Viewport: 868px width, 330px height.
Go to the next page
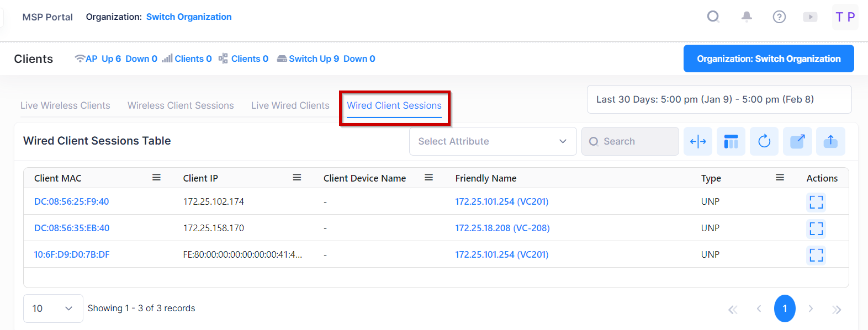(811, 308)
